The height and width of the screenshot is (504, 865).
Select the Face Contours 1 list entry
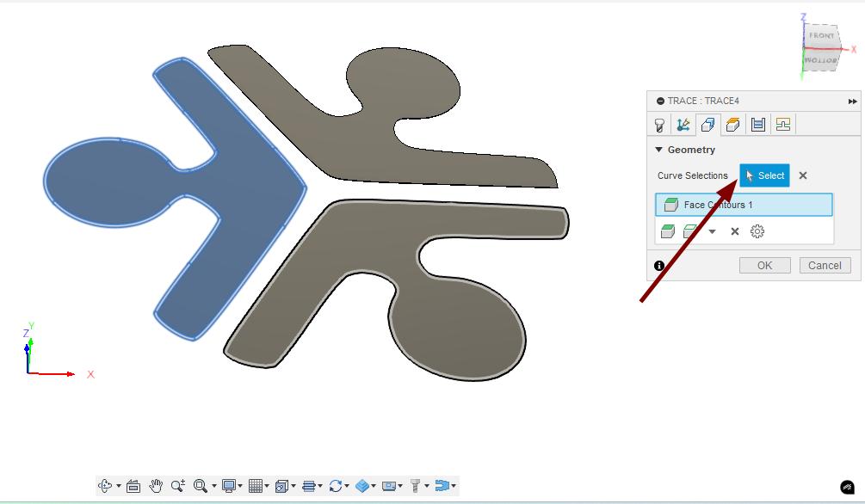pos(744,205)
